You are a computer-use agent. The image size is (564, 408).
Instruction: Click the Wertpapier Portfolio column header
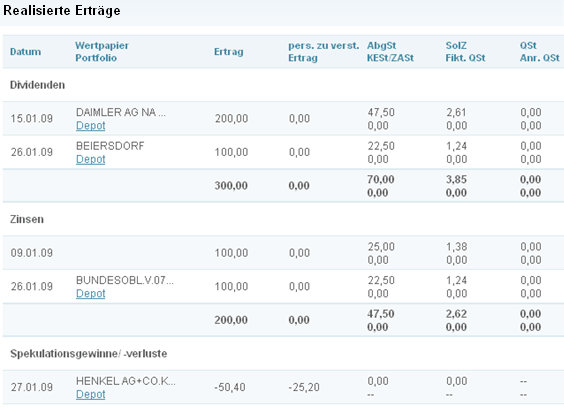coord(102,52)
